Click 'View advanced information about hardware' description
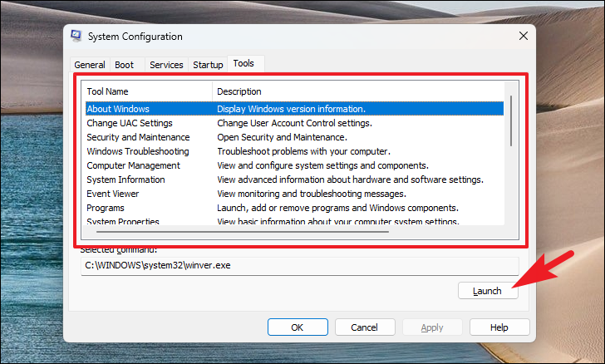605x364 pixels. pos(350,180)
